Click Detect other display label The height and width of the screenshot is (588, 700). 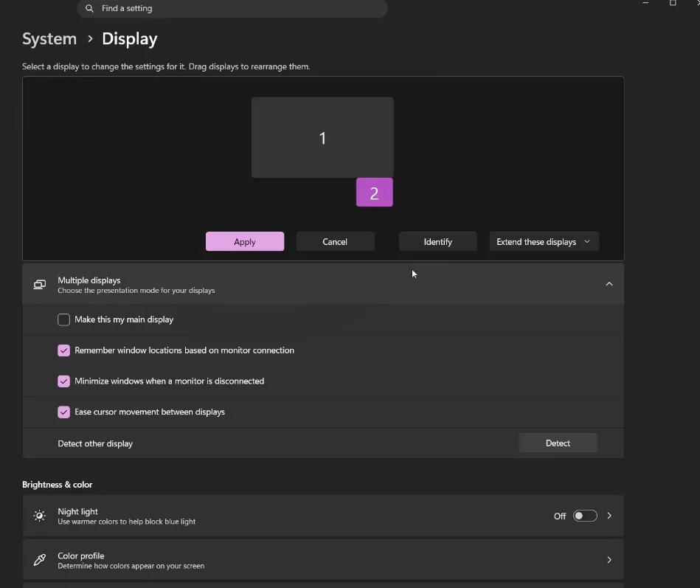tap(95, 443)
